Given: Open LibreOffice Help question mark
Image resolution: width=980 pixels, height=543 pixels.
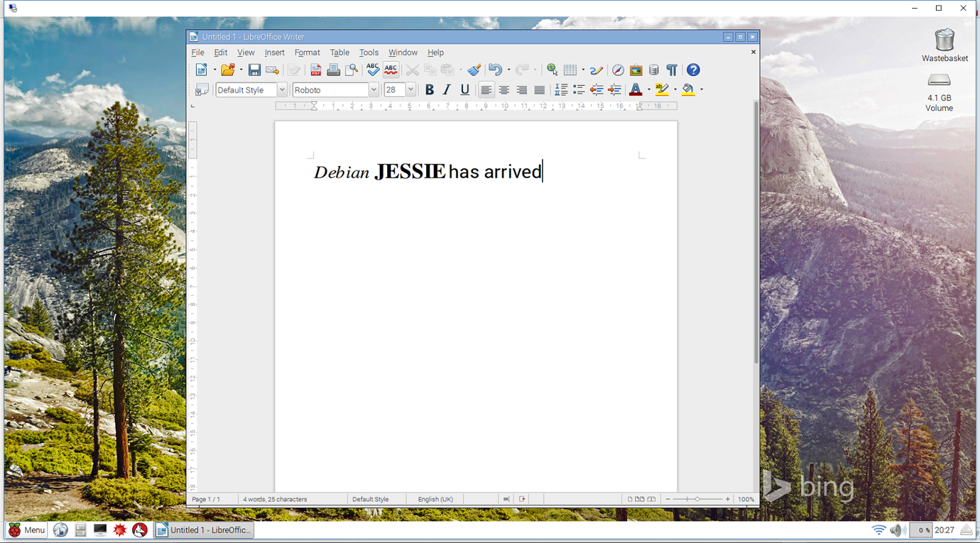Looking at the screenshot, I should coord(693,70).
